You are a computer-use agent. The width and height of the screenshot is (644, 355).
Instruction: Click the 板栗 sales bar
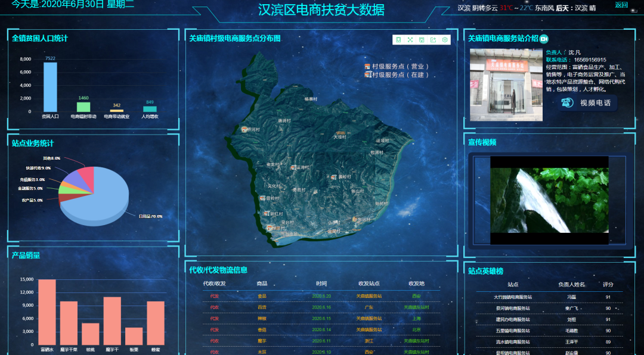point(134,336)
